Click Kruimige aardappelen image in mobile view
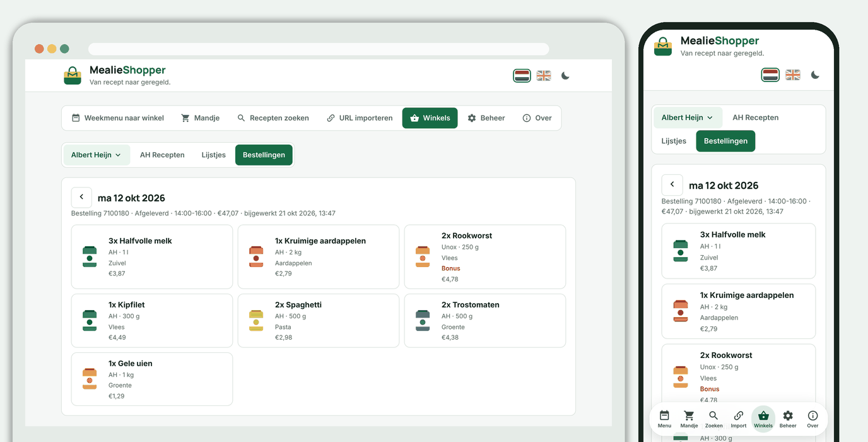 (x=680, y=311)
